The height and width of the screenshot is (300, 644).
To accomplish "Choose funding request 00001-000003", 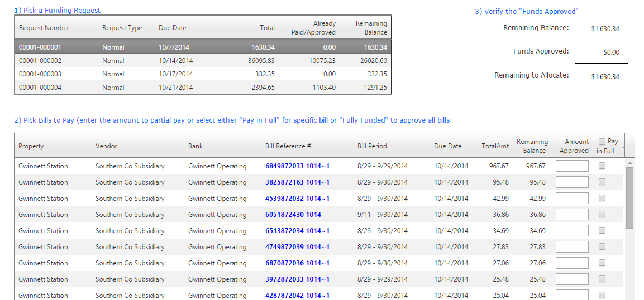I will pos(40,74).
